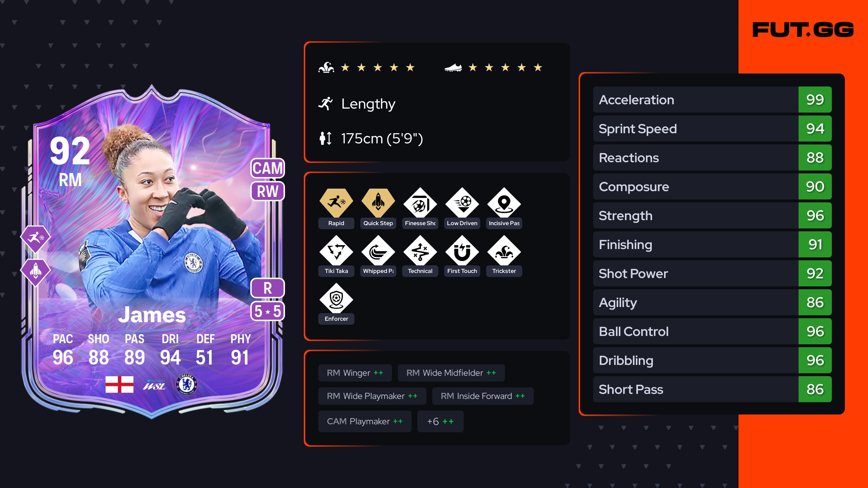Click the Enforcer playstyle icon
The height and width of the screenshot is (488, 868).
[336, 298]
